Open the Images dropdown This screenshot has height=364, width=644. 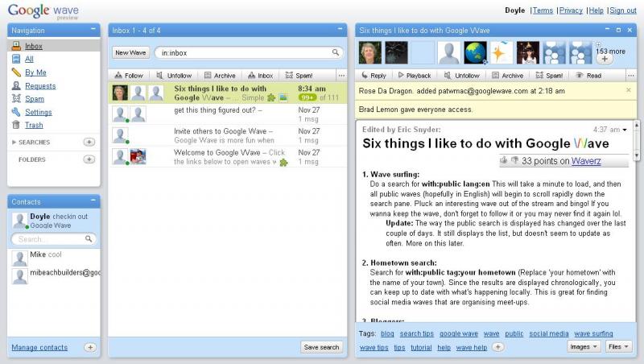[x=584, y=347]
